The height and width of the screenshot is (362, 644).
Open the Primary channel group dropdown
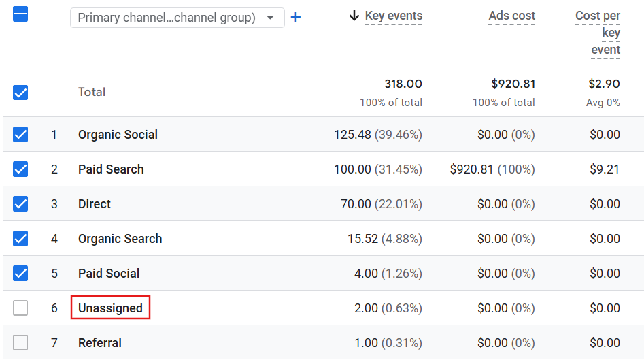point(177,18)
